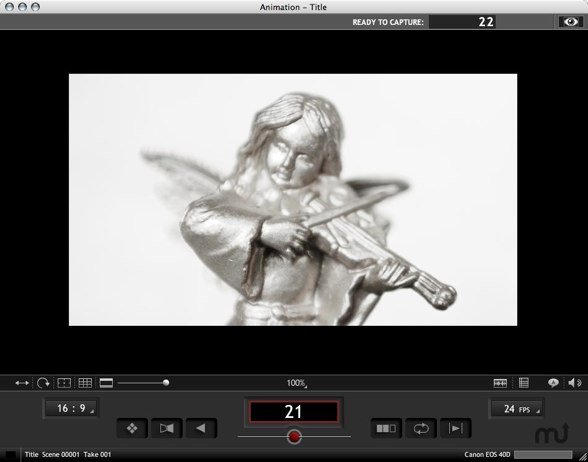The height and width of the screenshot is (462, 588).
Task: Toggle the loop playback button
Action: tap(421, 428)
